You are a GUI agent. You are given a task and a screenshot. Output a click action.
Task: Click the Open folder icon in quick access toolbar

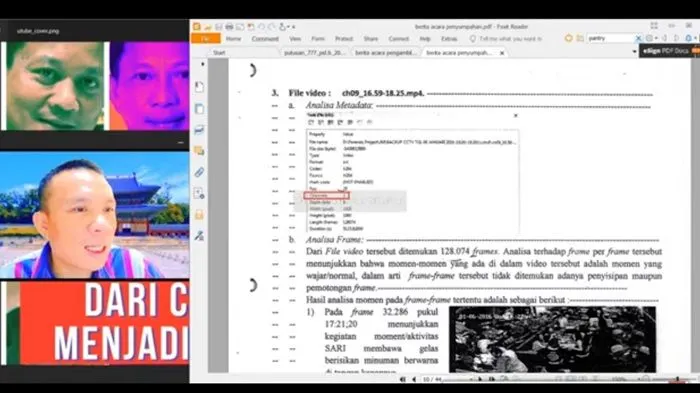208,27
